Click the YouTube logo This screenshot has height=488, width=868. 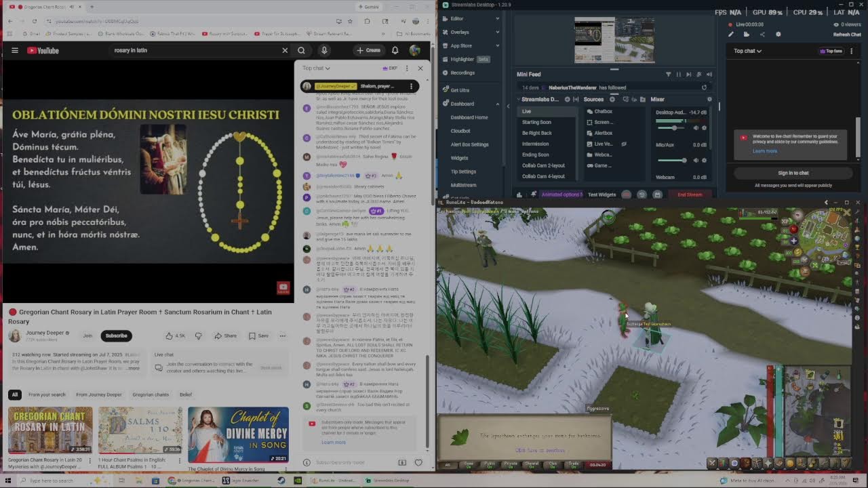43,50
